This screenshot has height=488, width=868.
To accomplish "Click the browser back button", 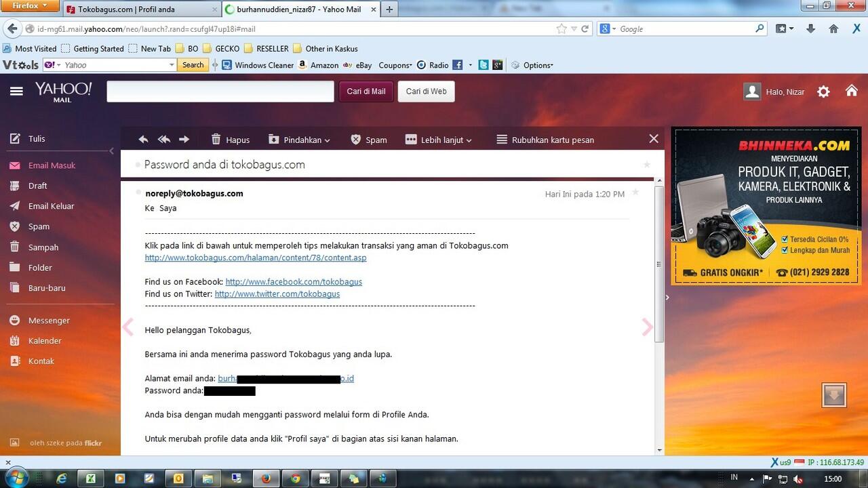I will (x=12, y=29).
